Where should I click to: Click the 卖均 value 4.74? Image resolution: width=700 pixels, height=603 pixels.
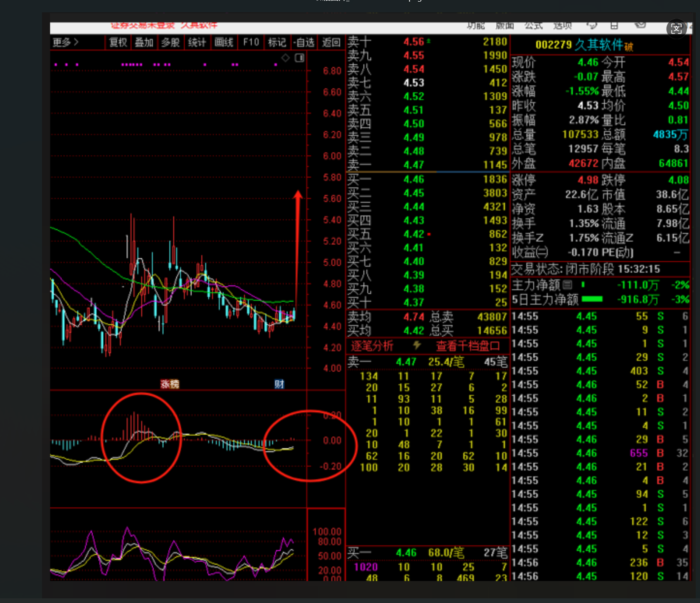pos(414,317)
